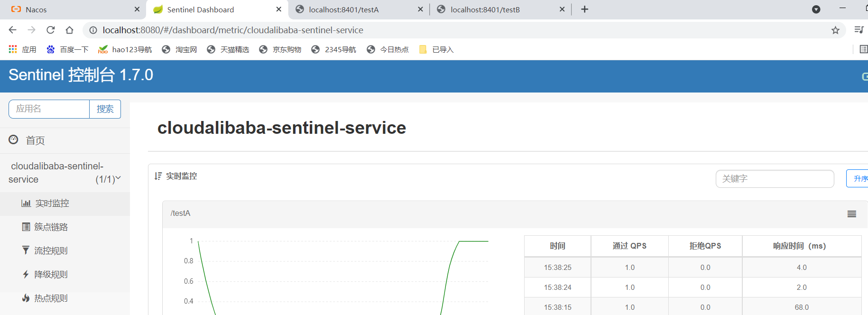Open 今日热点 bookmark

tap(388, 49)
